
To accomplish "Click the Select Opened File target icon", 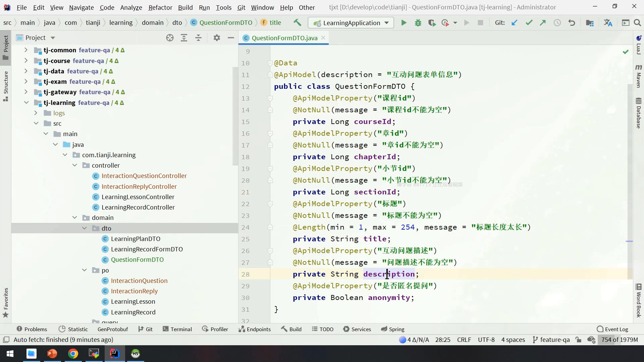I will pos(170,38).
